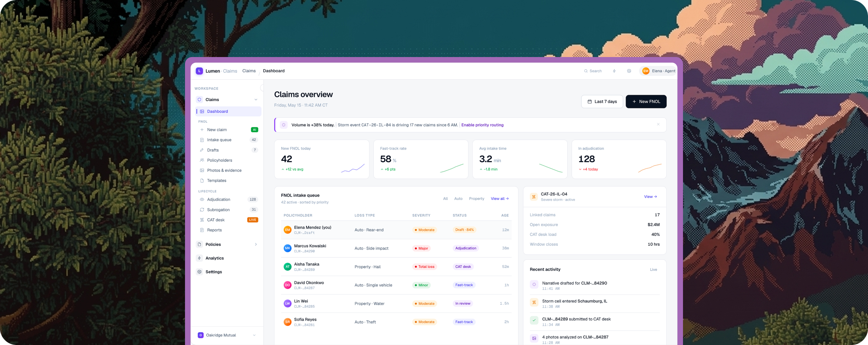Collapse the Claims workspace section
Image resolution: width=868 pixels, height=345 pixels.
[x=256, y=100]
